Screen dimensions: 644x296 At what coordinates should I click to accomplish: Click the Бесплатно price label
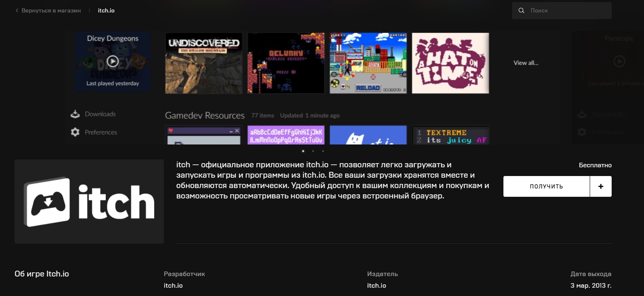point(595,165)
